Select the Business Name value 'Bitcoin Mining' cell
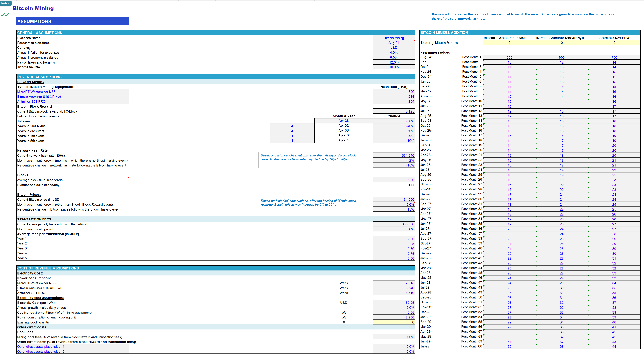The width and height of the screenshot is (644, 354). tap(394, 38)
